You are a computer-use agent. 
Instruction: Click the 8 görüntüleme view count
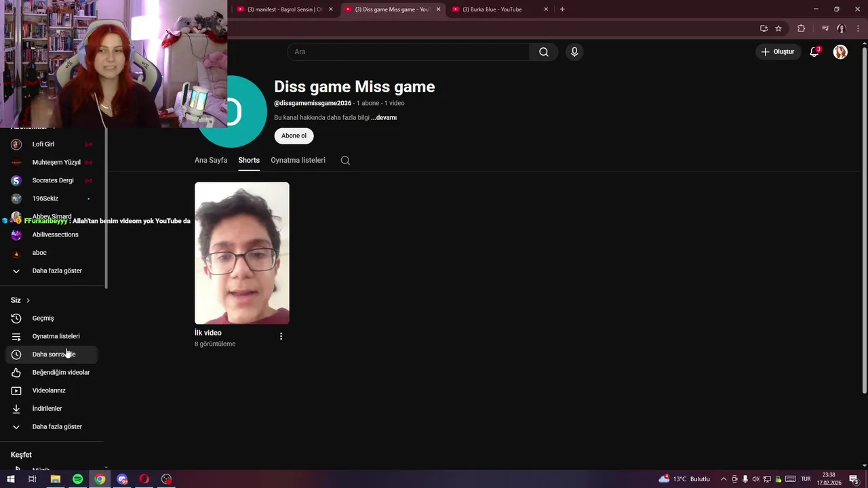point(215,344)
